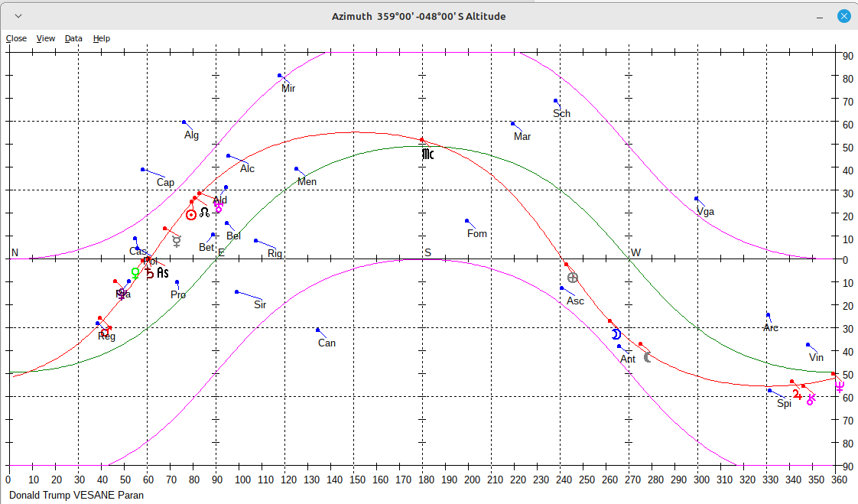
Task: Click the window menu chevron in title bar
Action: click(x=18, y=16)
